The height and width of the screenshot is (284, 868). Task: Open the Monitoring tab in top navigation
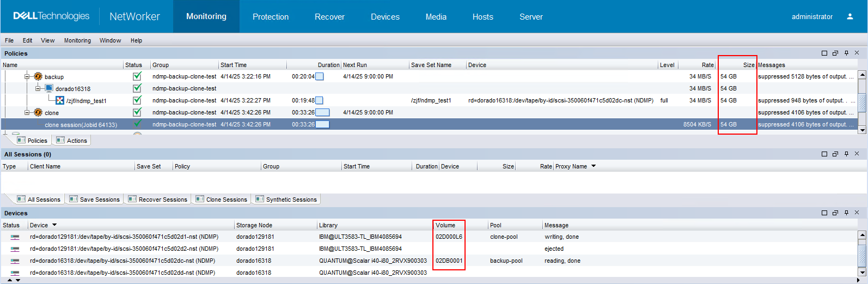pos(206,16)
